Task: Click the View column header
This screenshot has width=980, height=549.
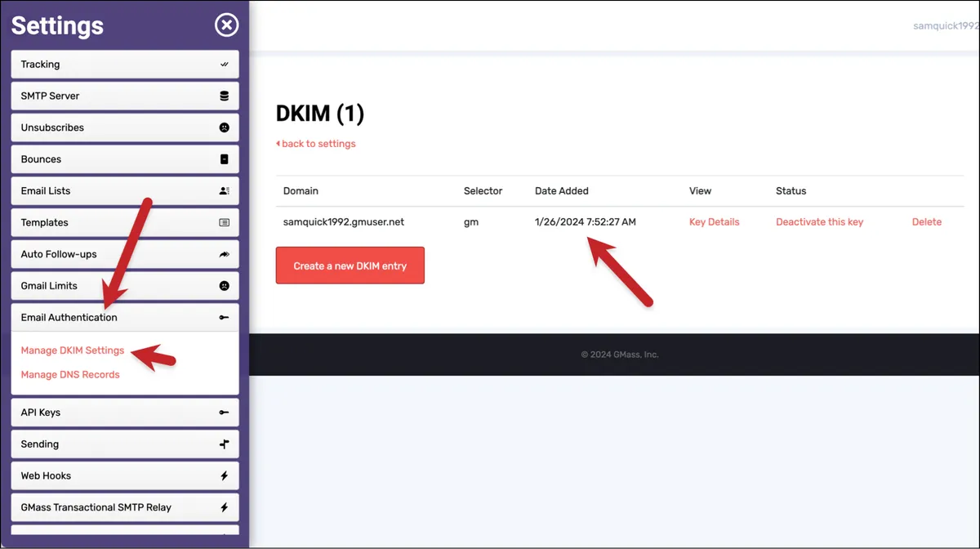Action: [x=700, y=191]
